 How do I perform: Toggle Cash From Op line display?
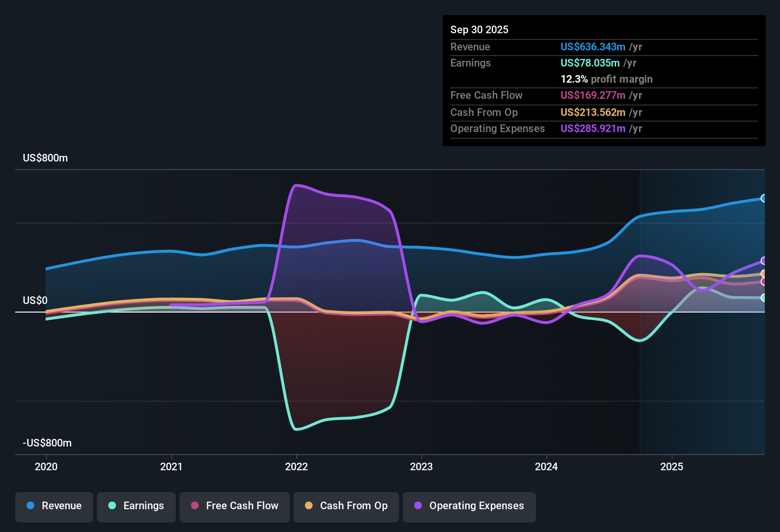click(x=346, y=506)
